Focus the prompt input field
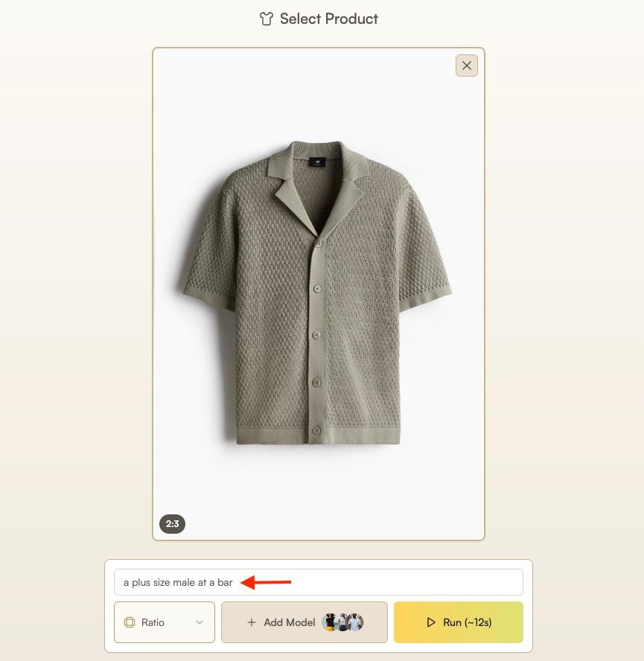 tap(319, 582)
